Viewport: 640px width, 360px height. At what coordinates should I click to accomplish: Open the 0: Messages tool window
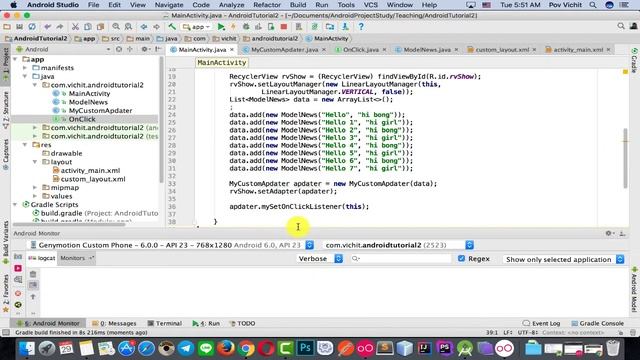pyautogui.click(x=114, y=323)
